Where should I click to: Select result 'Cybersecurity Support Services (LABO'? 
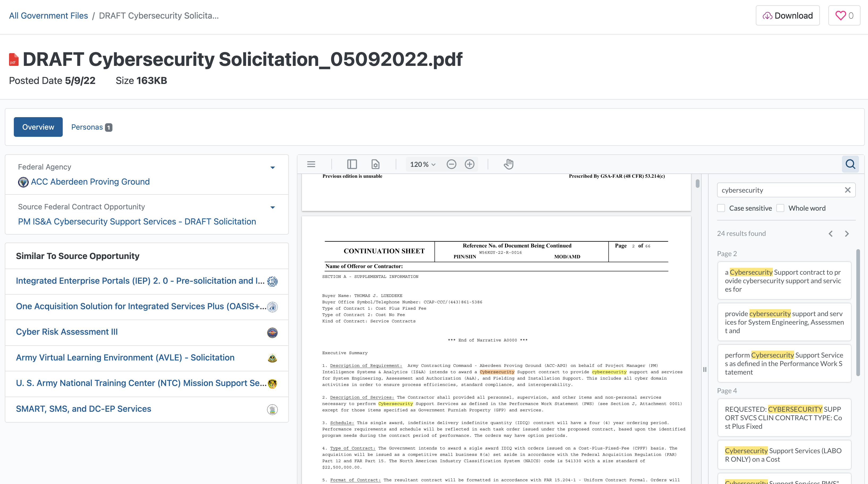coord(784,455)
